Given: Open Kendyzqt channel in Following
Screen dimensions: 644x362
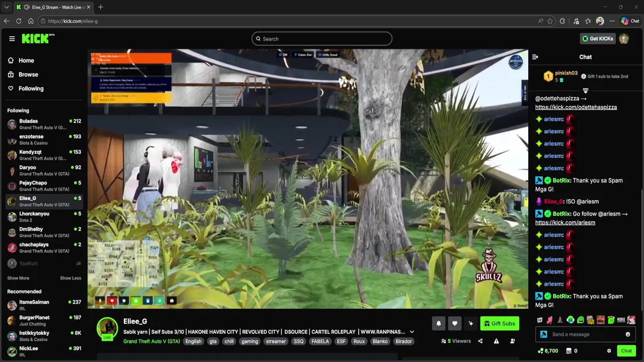Looking at the screenshot, I should pyautogui.click(x=44, y=155).
